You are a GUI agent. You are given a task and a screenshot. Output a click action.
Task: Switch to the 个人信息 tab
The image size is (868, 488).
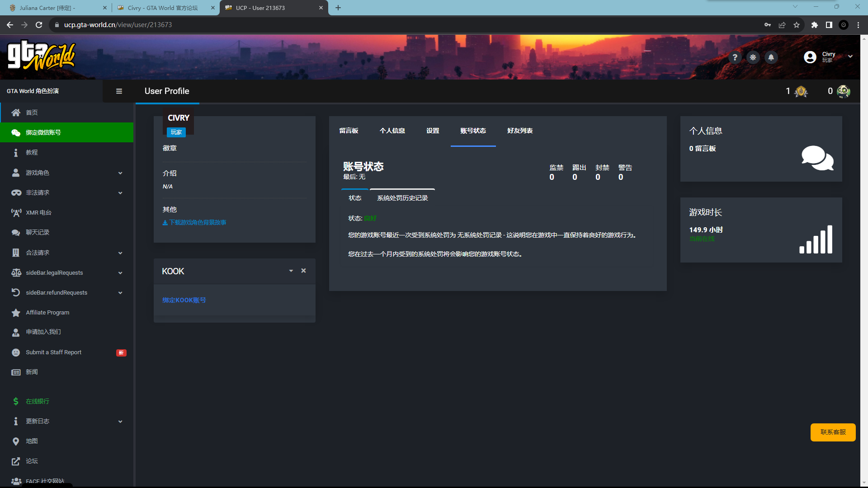pos(392,131)
